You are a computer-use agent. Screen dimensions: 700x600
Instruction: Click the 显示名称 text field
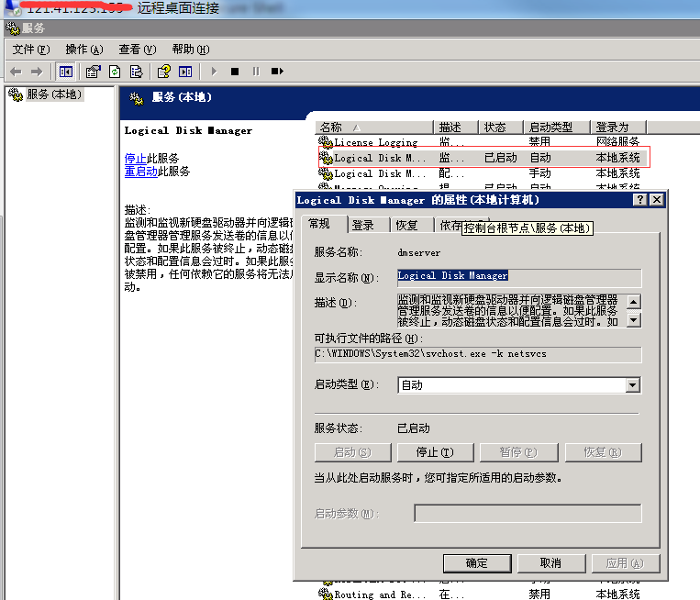518,276
